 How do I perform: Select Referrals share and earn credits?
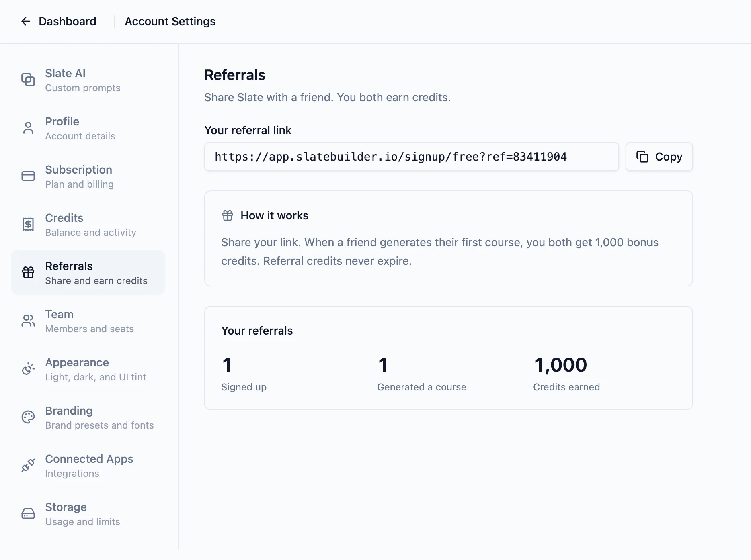(x=88, y=272)
